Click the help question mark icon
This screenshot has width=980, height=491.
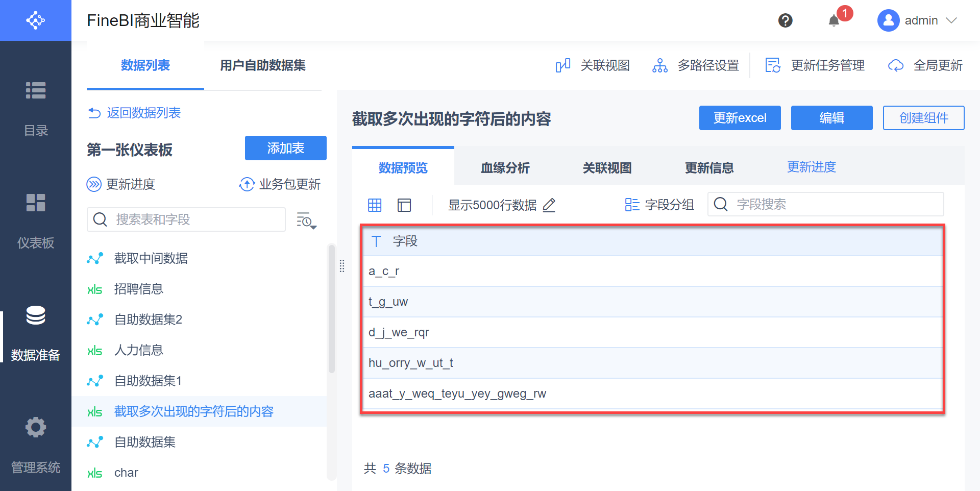(785, 20)
